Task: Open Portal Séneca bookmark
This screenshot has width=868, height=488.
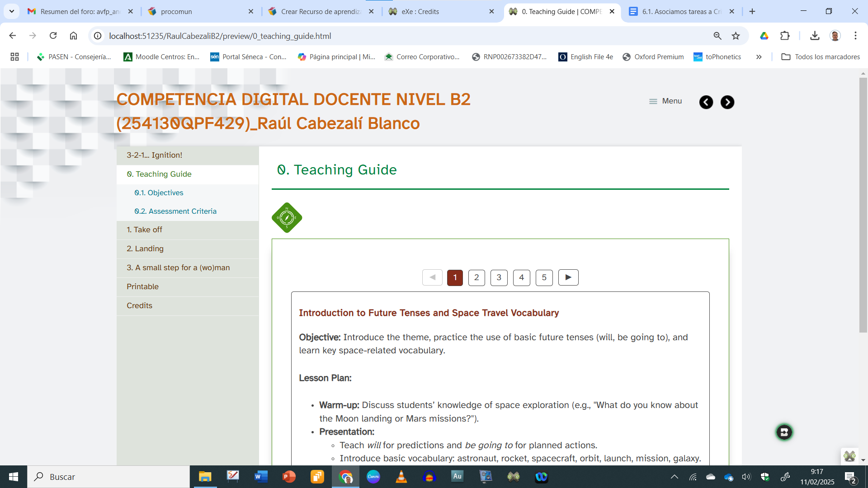Action: point(248,56)
